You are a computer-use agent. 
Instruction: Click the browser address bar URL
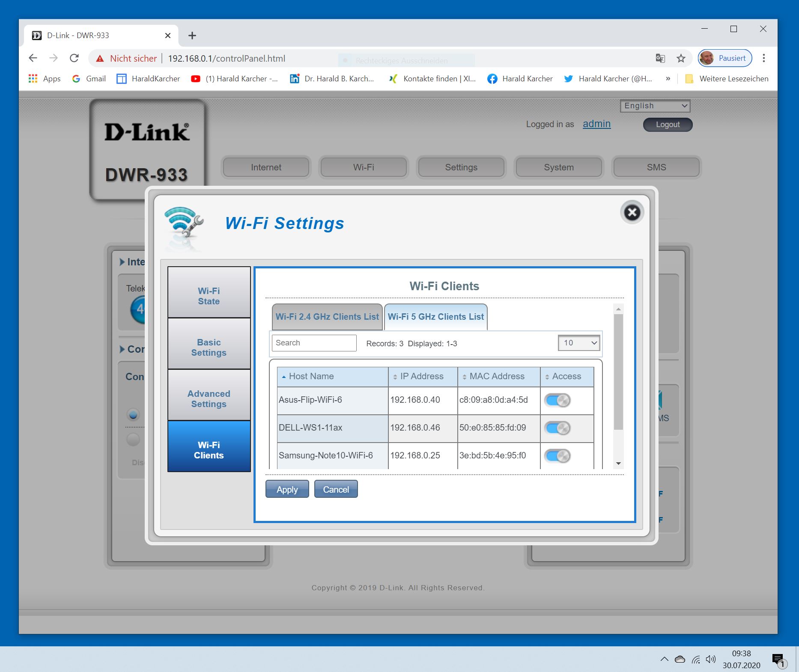point(227,59)
